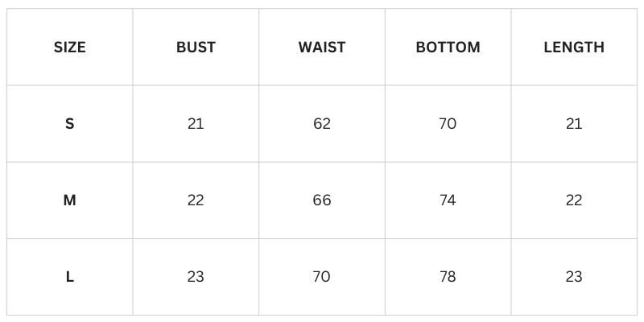Select the length value for size L

[574, 277]
